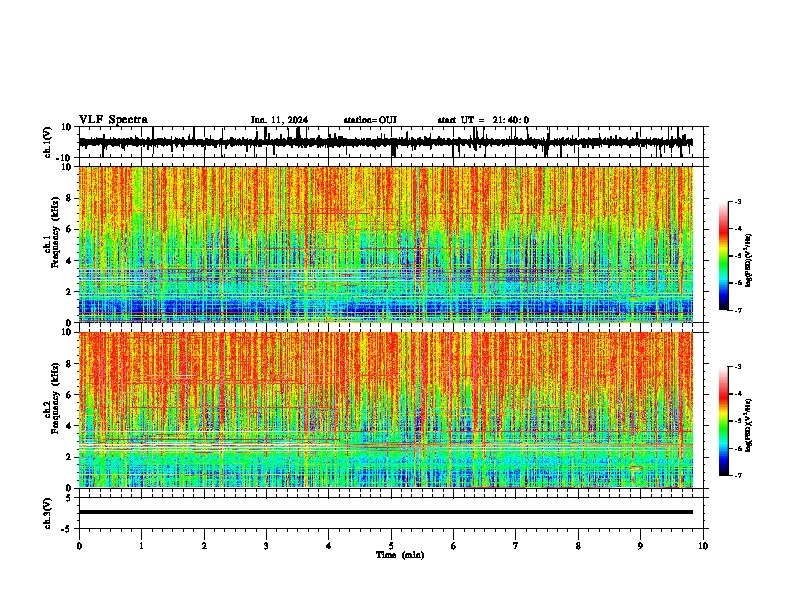Click the "9" tick on the time axis
This screenshot has height=612, width=792.
click(640, 546)
